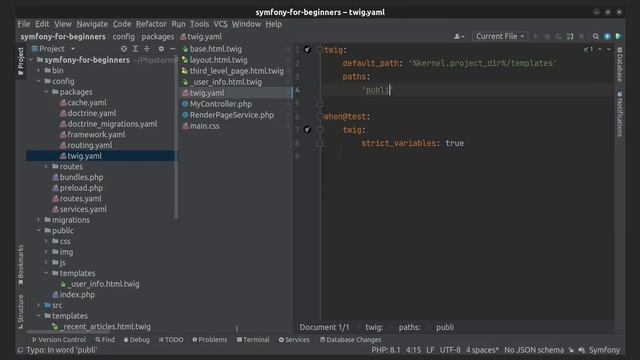The image size is (640, 360).
Task: Click the paths: breadcrumb below the editor
Action: [409, 327]
